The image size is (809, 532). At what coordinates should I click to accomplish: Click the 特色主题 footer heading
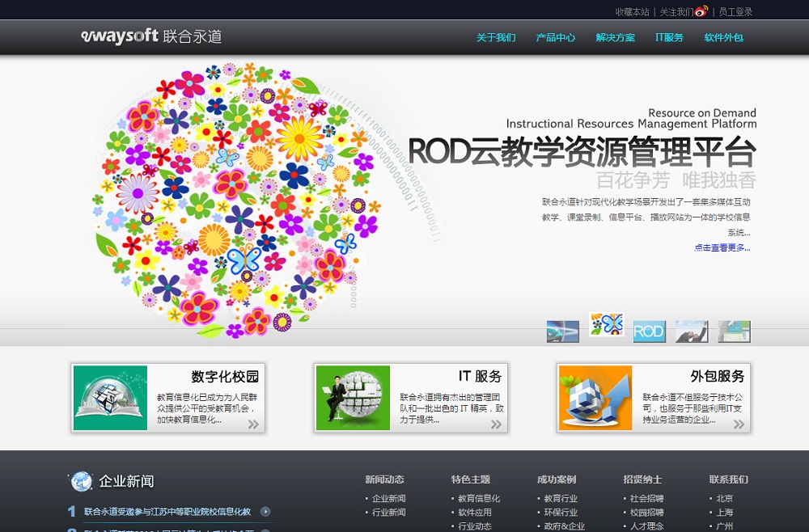(471, 479)
